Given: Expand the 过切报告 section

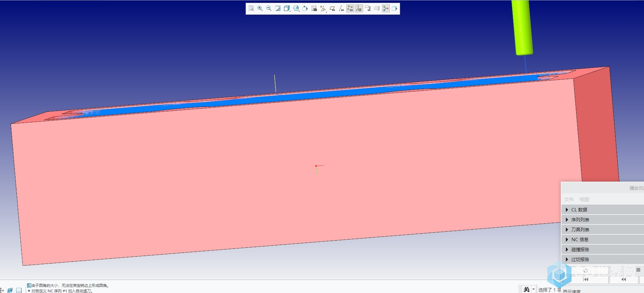Looking at the screenshot, I should [603, 259].
